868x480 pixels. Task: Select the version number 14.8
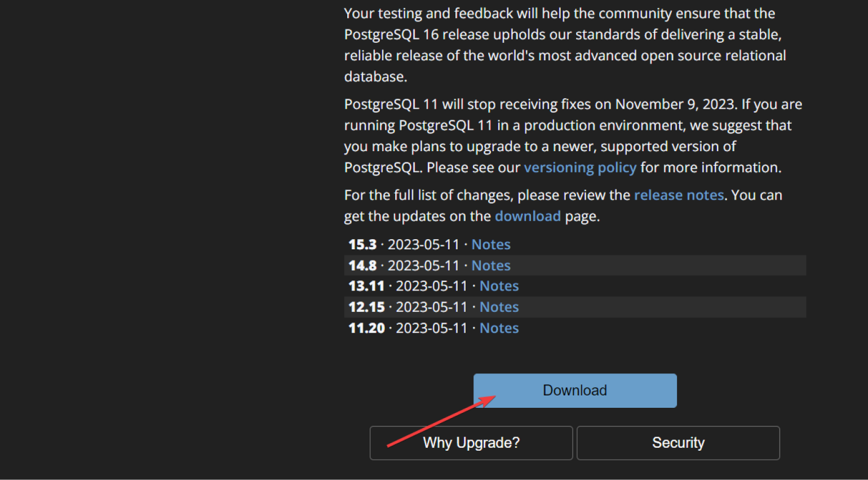click(x=362, y=265)
